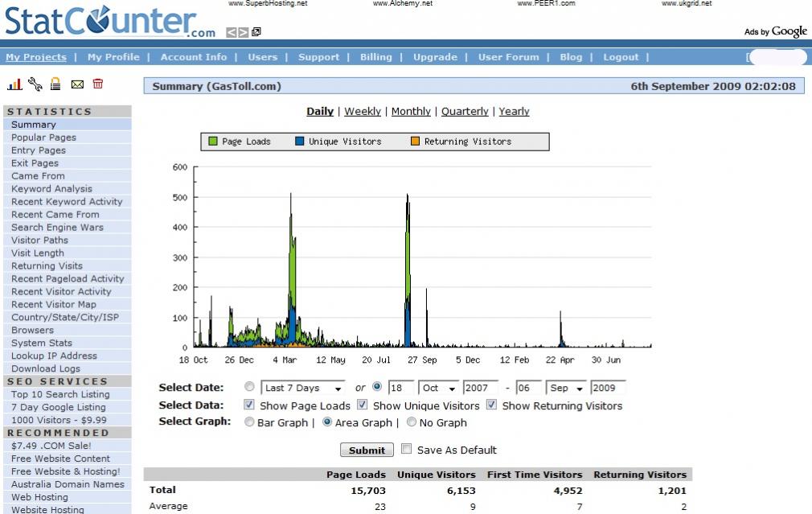The image size is (812, 514).
Task: Click the previous ad arrow icon
Action: coord(231,32)
